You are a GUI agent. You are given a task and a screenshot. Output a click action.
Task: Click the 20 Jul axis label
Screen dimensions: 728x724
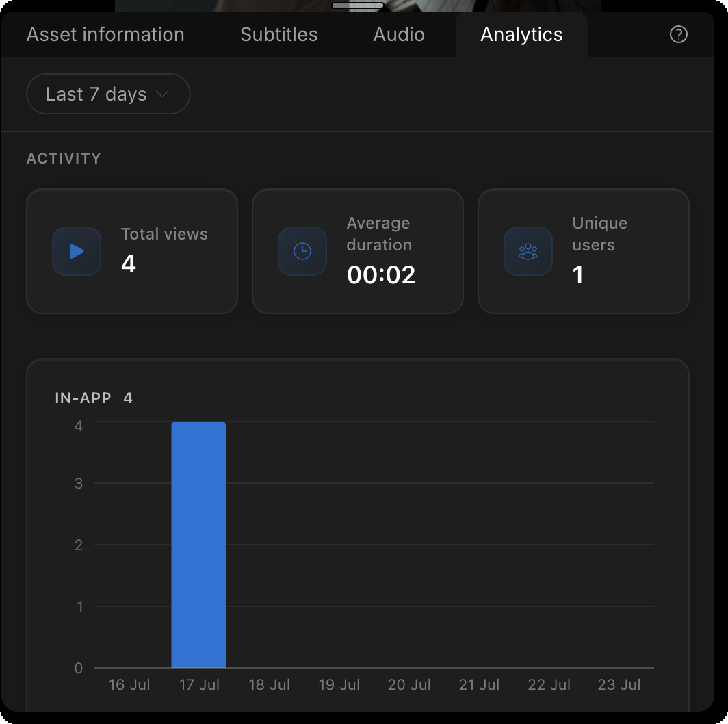(x=409, y=684)
